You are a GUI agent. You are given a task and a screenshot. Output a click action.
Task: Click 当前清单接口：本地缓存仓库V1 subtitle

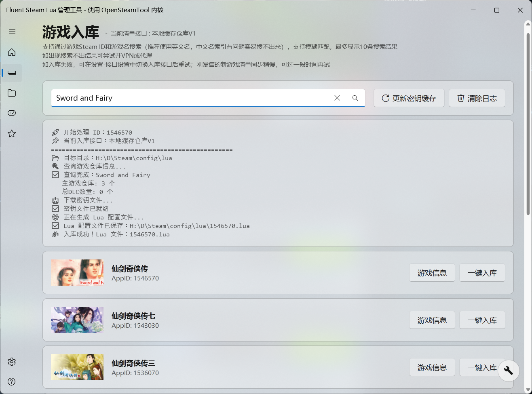(153, 34)
